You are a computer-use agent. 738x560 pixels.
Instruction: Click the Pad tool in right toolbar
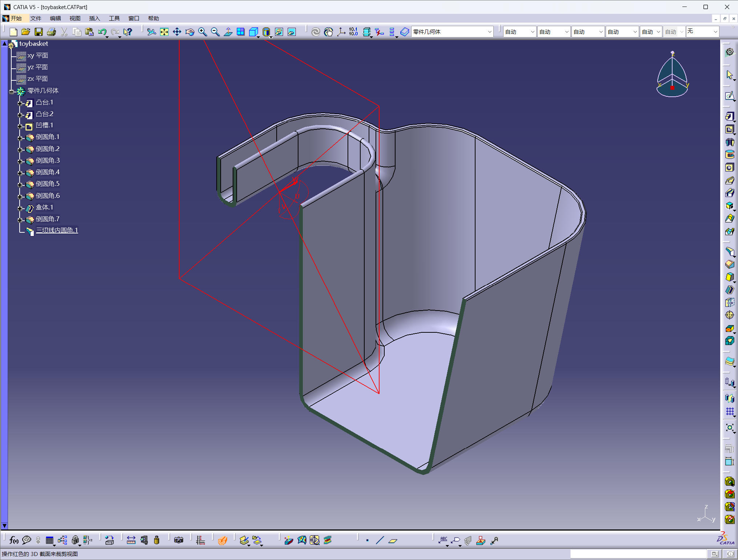coord(729,116)
